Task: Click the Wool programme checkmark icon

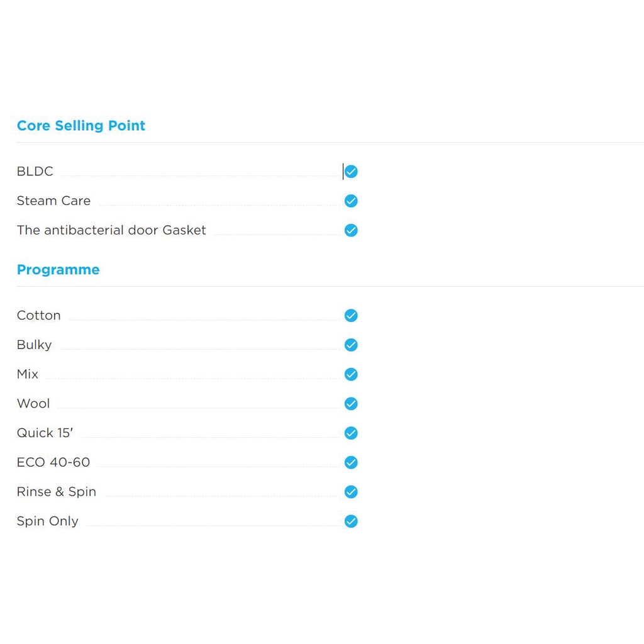Action: point(351,404)
